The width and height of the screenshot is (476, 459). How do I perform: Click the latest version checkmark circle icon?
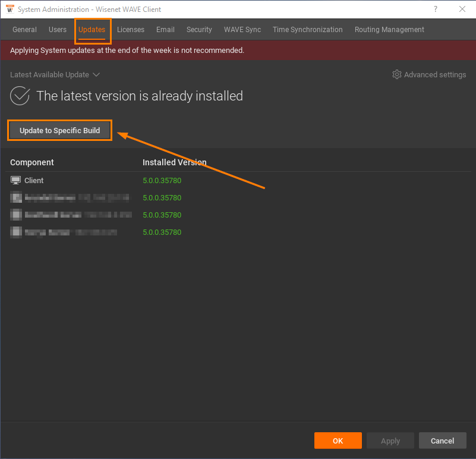[20, 96]
